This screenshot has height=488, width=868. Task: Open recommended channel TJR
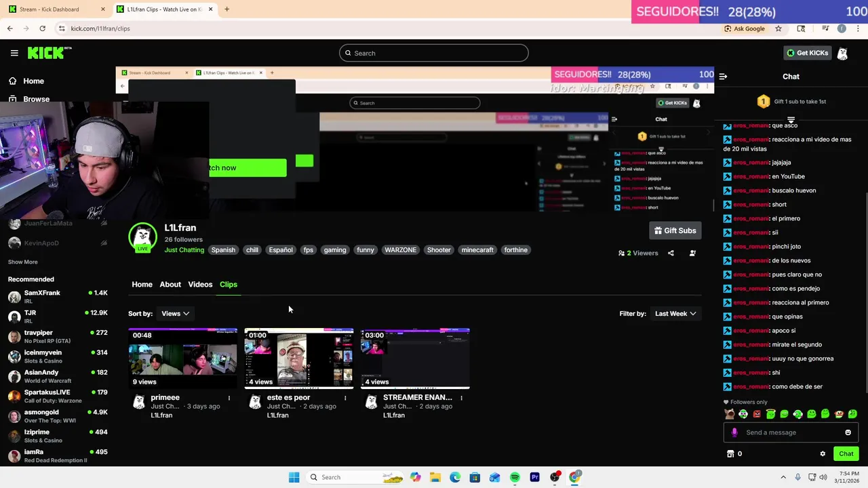point(58,316)
